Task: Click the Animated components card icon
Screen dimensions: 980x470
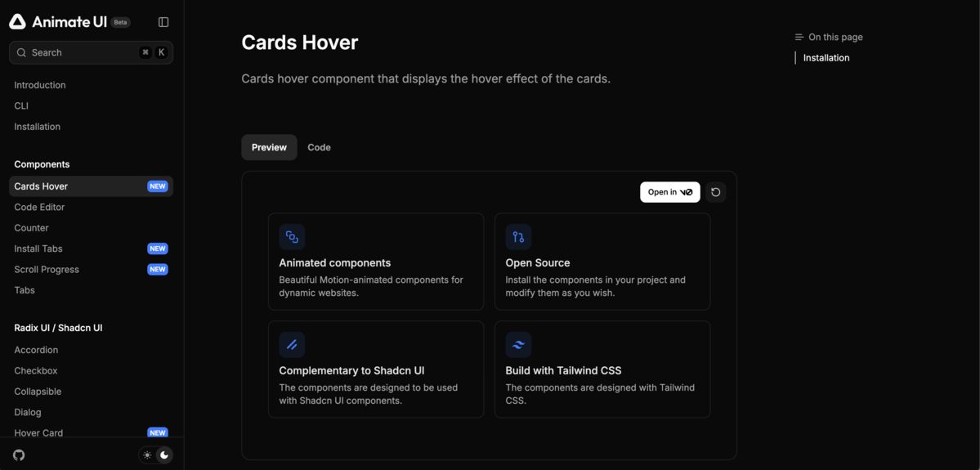Action: coord(292,237)
